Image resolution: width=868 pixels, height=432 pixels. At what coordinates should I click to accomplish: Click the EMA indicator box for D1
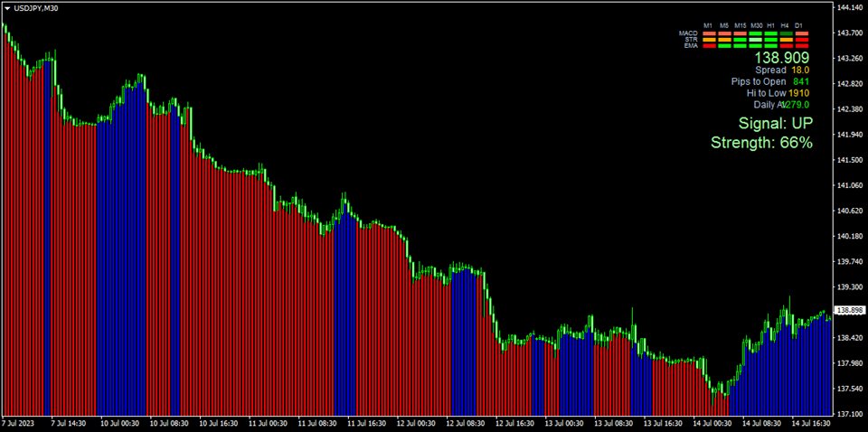point(802,45)
